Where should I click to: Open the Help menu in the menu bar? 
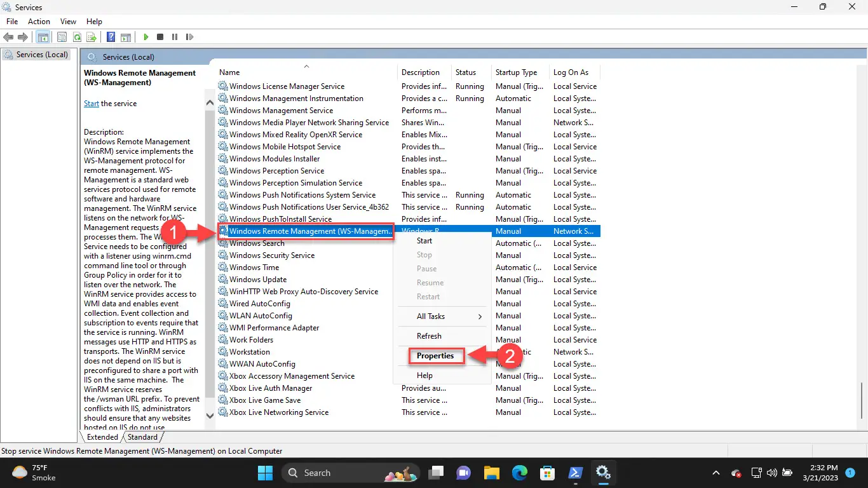pyautogui.click(x=94, y=21)
